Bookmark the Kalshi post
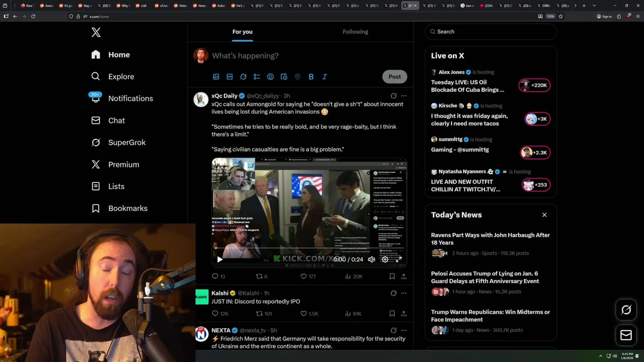Image resolution: width=644 pixels, height=362 pixels. 392,314
